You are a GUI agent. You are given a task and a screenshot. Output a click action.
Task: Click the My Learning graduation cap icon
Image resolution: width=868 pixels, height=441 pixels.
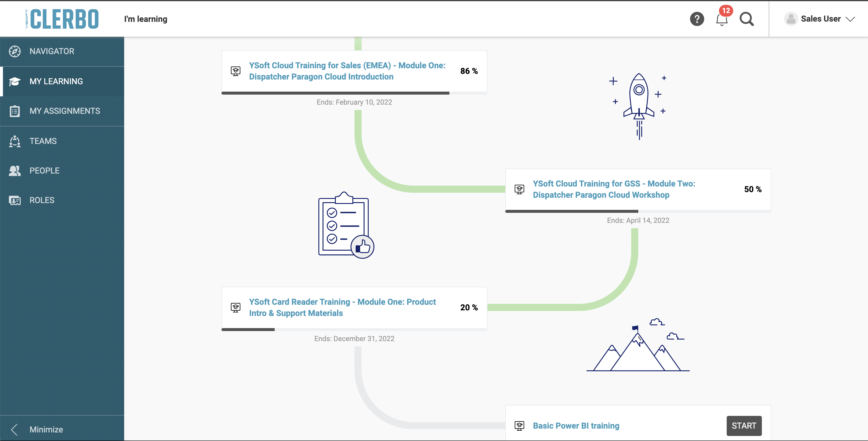(14, 81)
